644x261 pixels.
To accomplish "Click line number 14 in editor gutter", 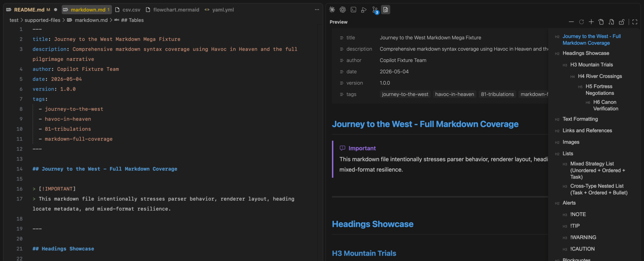I will (x=20, y=169).
